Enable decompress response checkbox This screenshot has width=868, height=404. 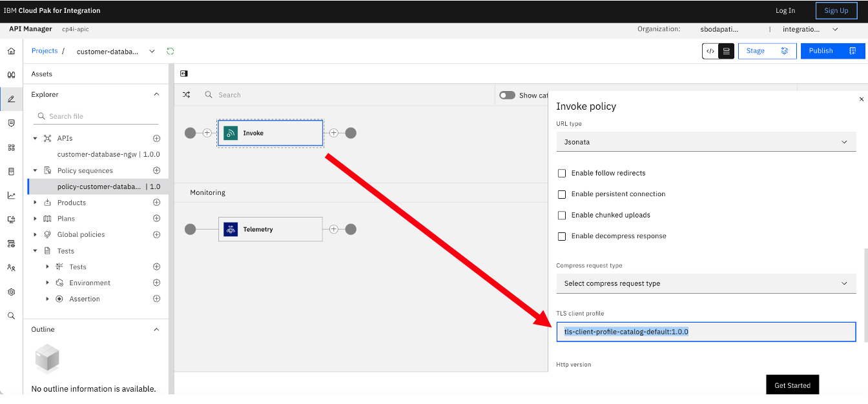point(562,236)
